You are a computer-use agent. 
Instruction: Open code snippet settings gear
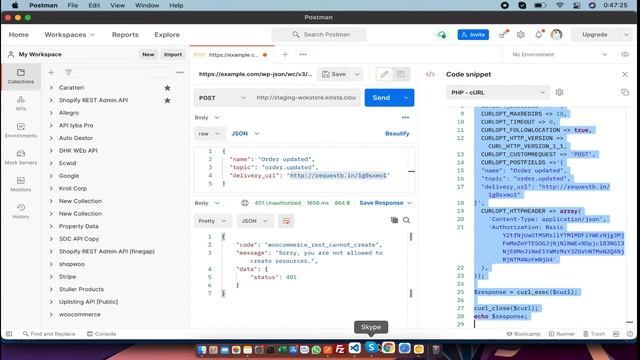point(560,92)
